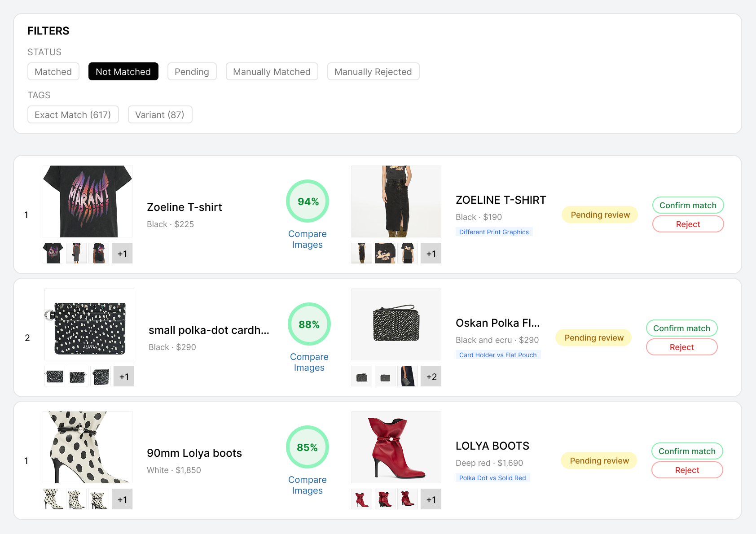Apply the Variant (87) tag filter

pos(160,114)
